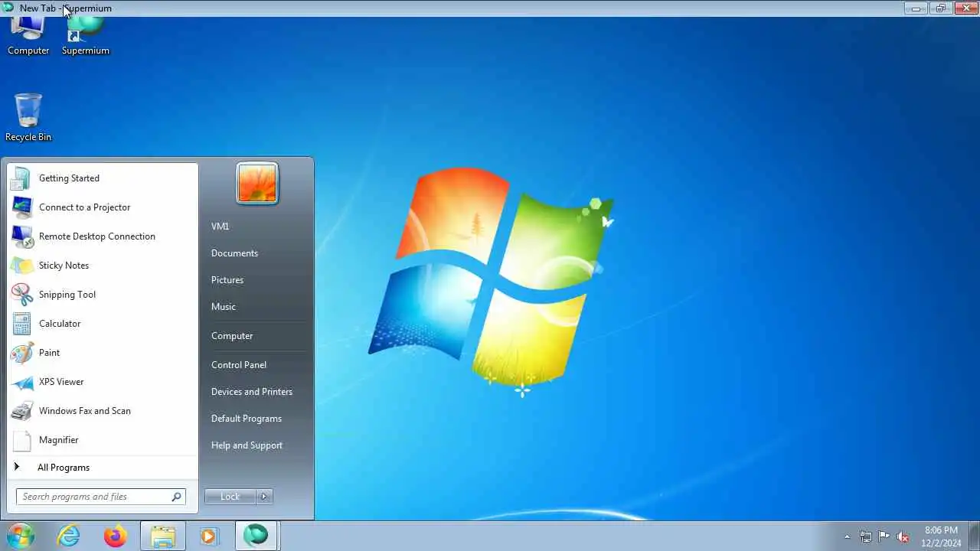Open Devices and Printers
Viewport: 980px width, 551px height.
[252, 392]
